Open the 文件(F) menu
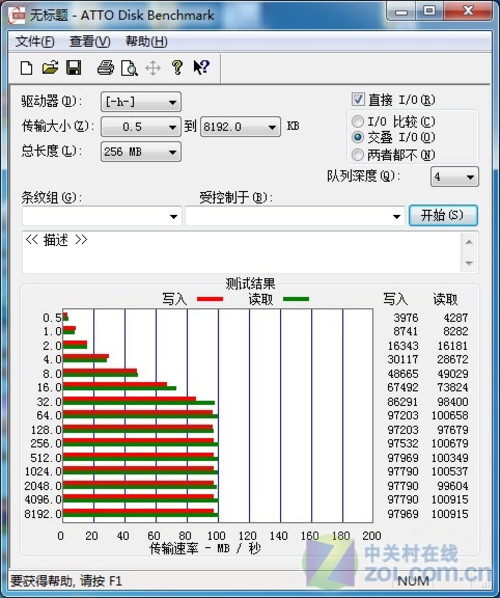The image size is (500, 598). (35, 41)
